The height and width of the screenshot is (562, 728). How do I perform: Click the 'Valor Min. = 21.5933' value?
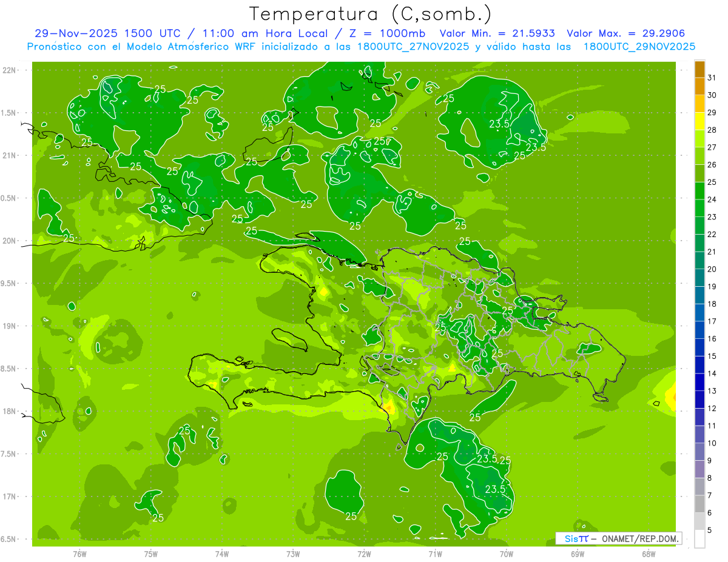tap(497, 33)
